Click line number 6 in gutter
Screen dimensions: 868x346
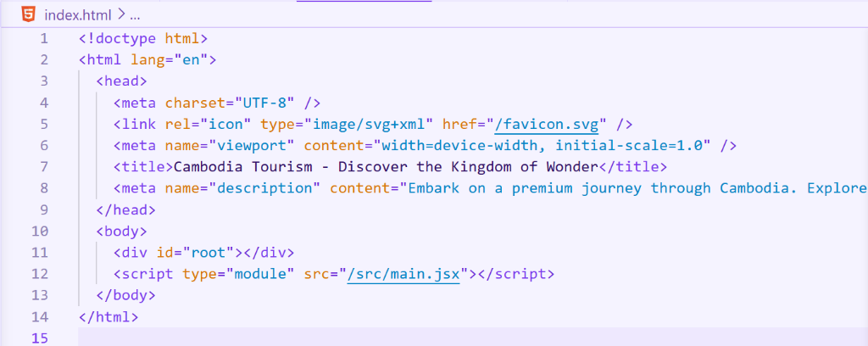click(44, 146)
